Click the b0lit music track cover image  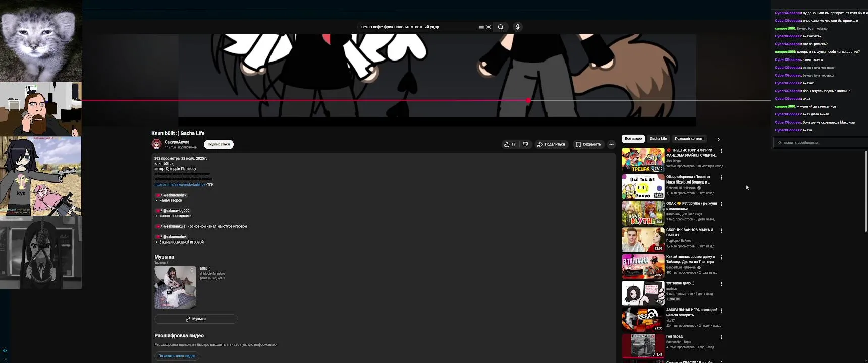coord(175,287)
